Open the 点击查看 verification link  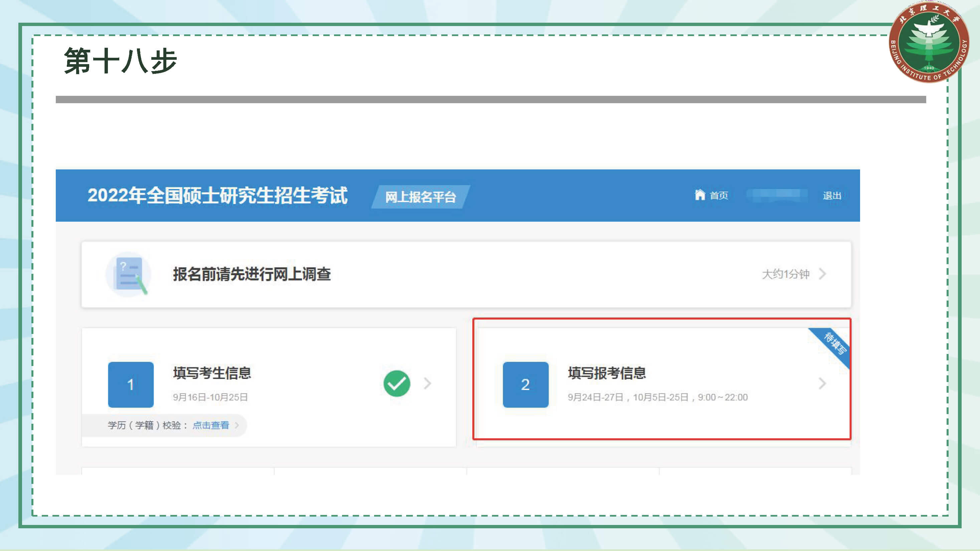click(211, 425)
